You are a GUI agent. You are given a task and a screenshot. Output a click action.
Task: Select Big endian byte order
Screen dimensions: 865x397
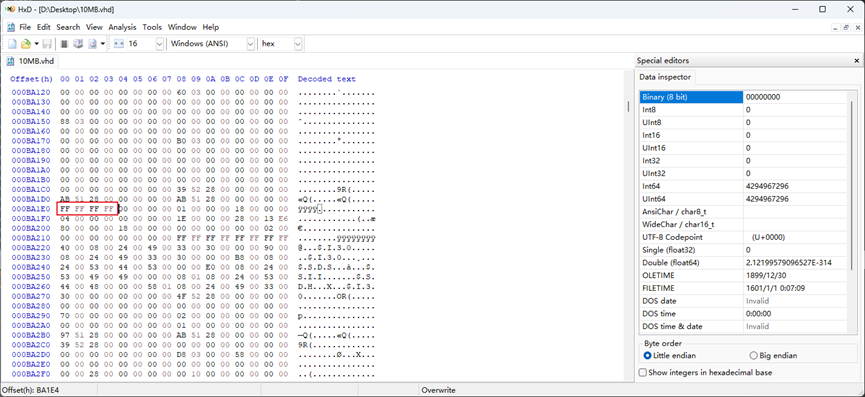[x=773, y=356]
